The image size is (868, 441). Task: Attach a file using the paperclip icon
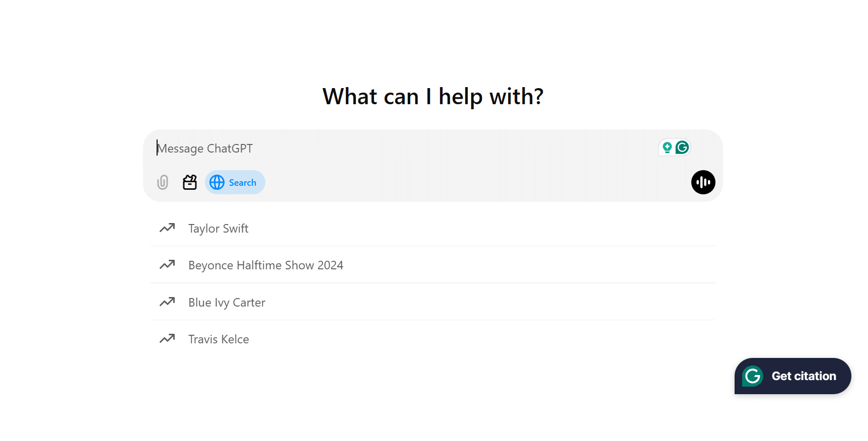coord(162,182)
